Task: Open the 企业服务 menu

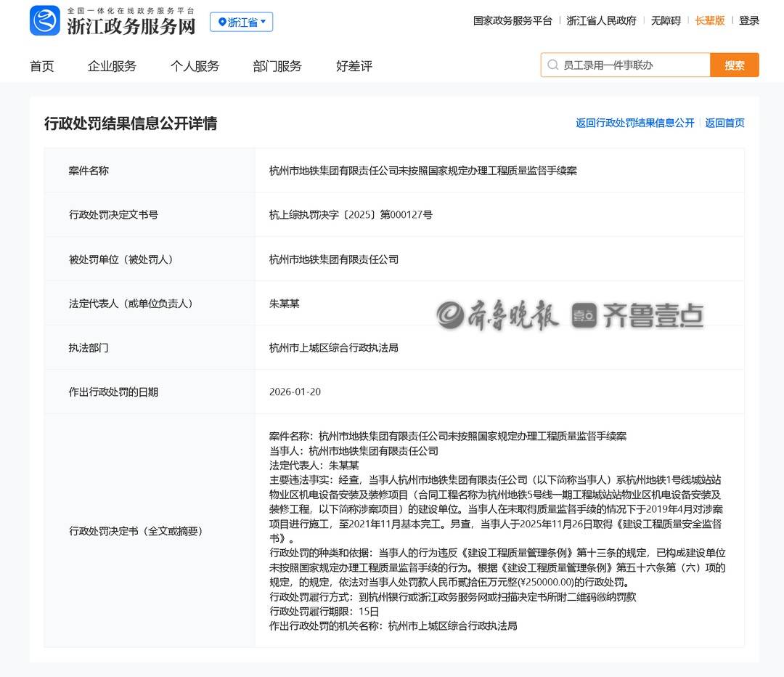Action: pyautogui.click(x=112, y=66)
